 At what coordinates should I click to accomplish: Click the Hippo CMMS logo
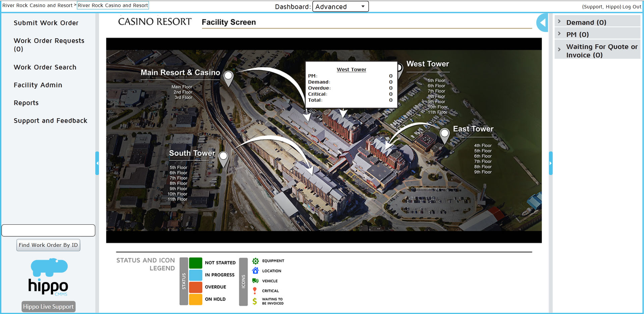pyautogui.click(x=49, y=277)
